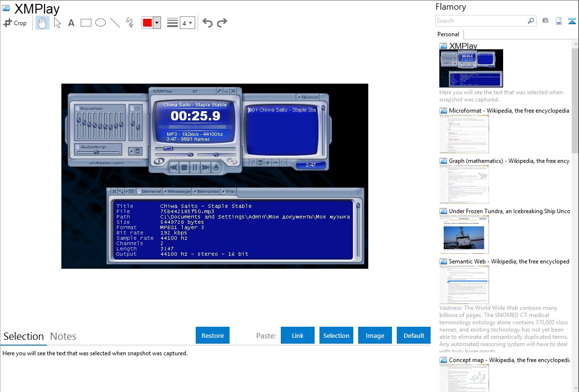Open the Semantic Web snapshot thumbnail
The image size is (579, 392).
(x=464, y=285)
